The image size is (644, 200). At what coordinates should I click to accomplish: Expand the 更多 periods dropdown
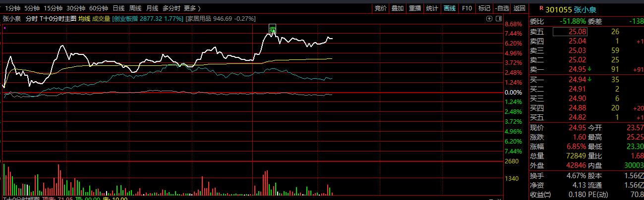[x=192, y=8]
